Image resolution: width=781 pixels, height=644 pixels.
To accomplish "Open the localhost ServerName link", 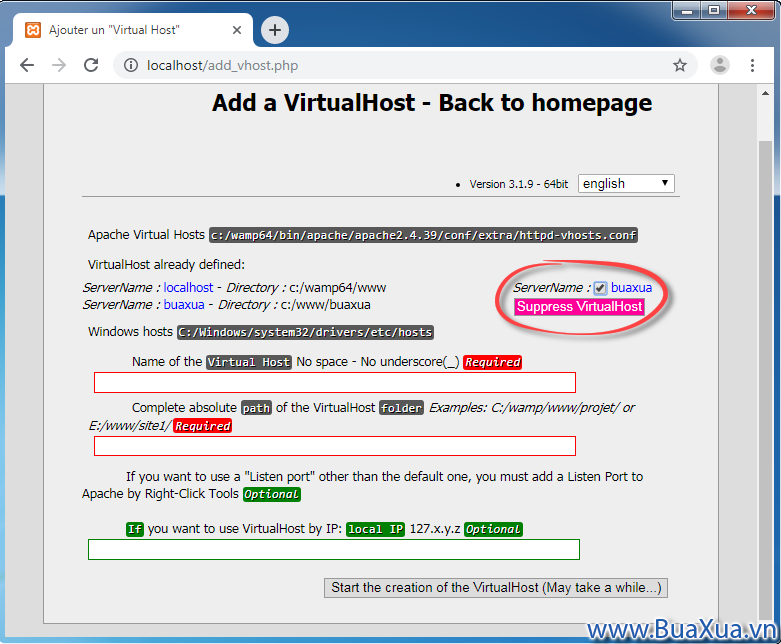I will pos(188,287).
